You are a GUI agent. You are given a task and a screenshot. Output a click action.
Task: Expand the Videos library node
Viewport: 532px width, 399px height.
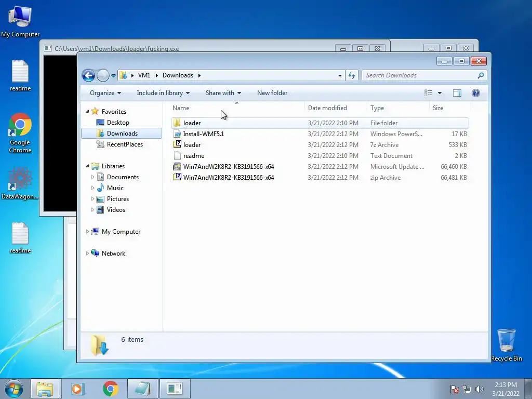click(x=92, y=210)
